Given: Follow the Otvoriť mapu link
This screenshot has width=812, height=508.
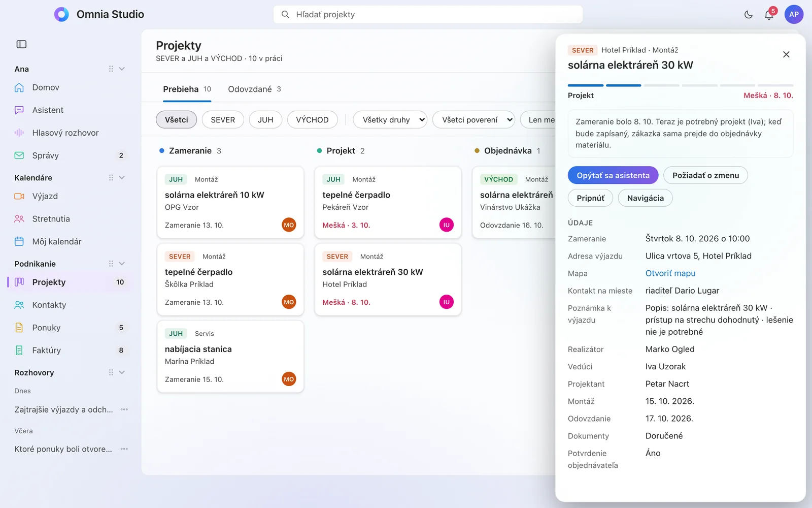Looking at the screenshot, I should [x=670, y=273].
